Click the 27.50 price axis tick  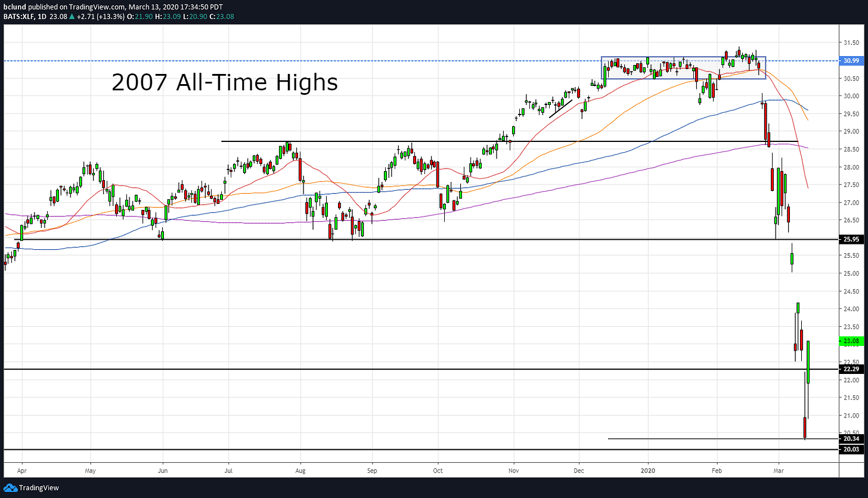[851, 185]
